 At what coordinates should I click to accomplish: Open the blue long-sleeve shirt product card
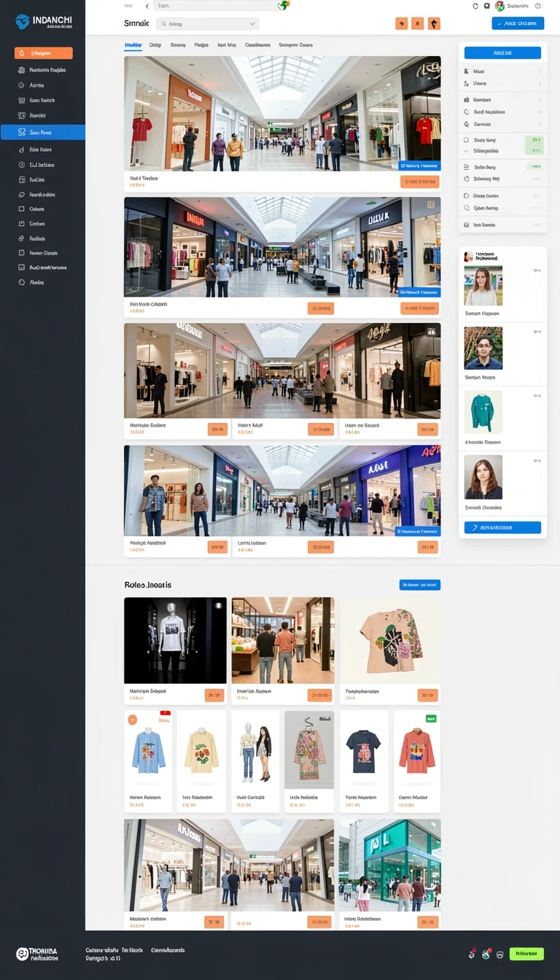[148, 761]
